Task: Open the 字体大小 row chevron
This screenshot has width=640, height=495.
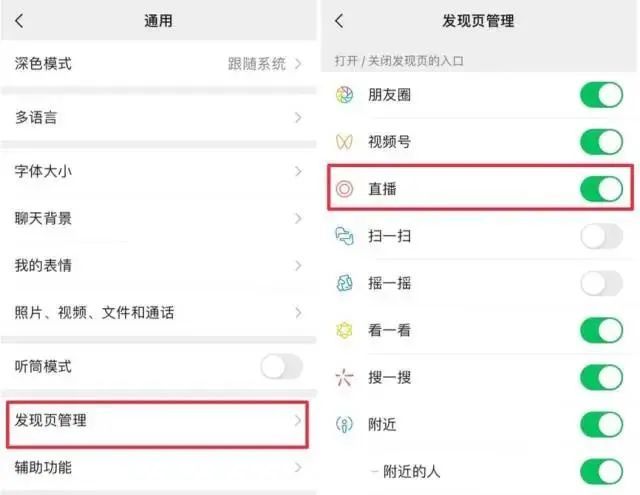Action: (297, 172)
